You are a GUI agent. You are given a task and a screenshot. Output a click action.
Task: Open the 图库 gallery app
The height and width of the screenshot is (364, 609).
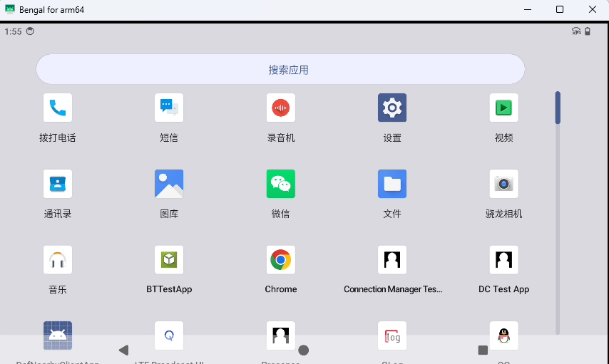click(x=169, y=184)
